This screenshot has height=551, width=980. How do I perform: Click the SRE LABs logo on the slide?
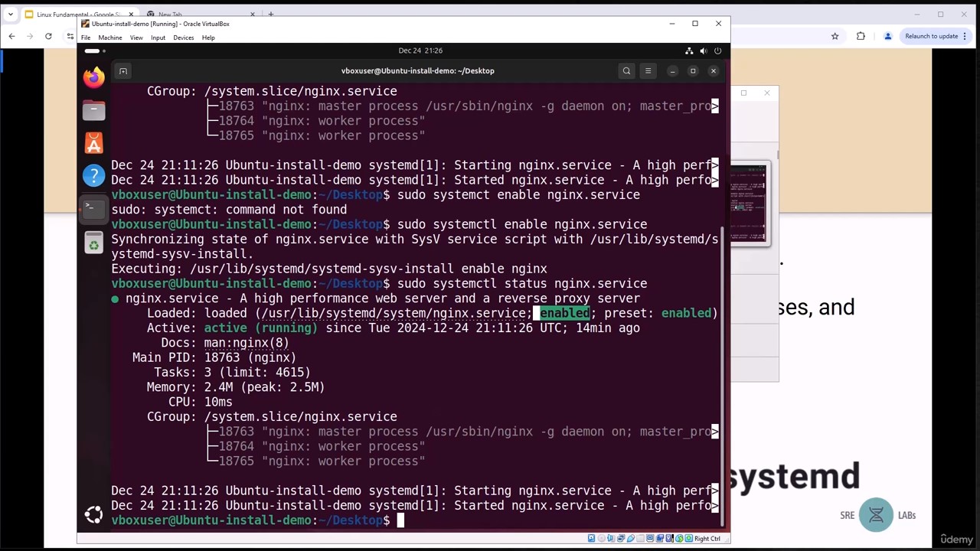pyautogui.click(x=877, y=515)
